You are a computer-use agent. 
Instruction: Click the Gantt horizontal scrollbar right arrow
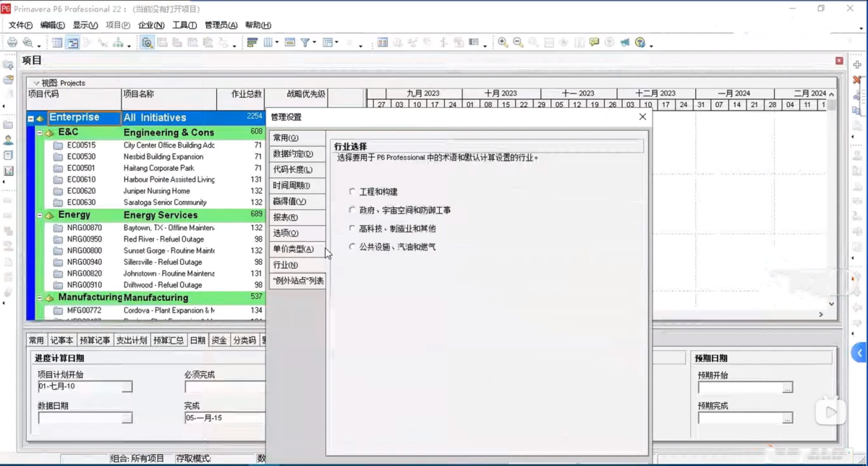[x=821, y=315]
